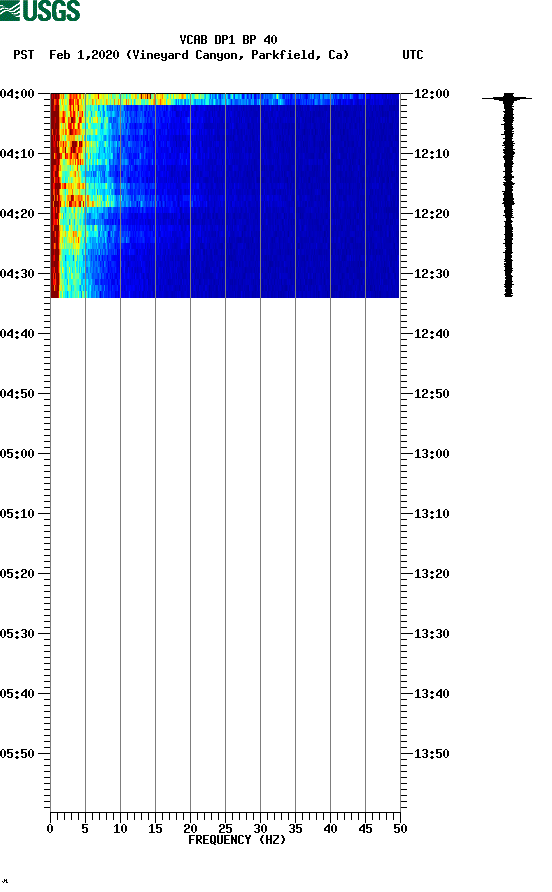Click the 04:30 PST time label

click(17, 274)
